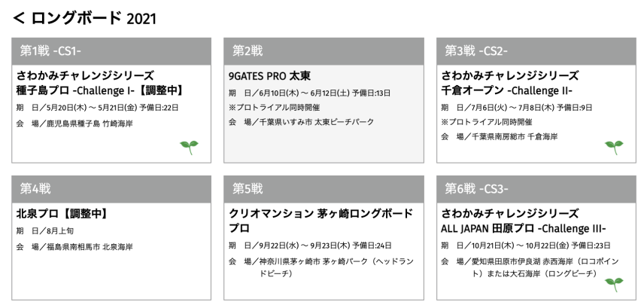Select the 第2戦 card header
Viewport: 644px width, 308px height.
click(324, 51)
